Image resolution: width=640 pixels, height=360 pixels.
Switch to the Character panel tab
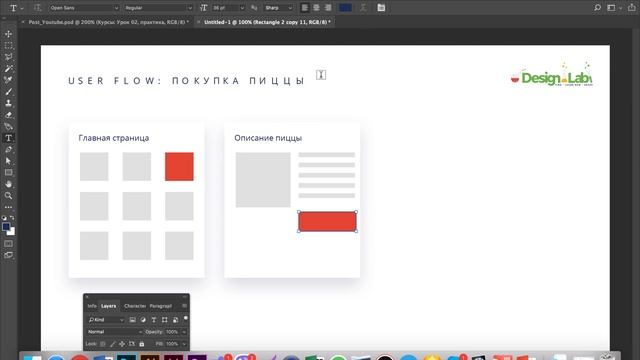pyautogui.click(x=135, y=306)
